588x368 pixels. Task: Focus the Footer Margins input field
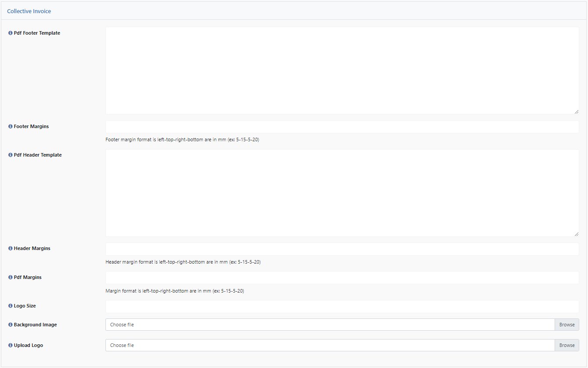coord(342,127)
